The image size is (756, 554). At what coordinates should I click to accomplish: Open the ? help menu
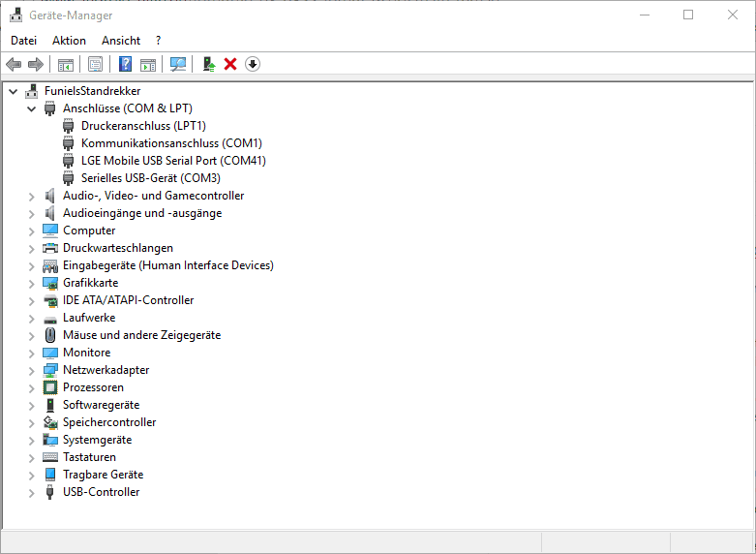coord(158,41)
